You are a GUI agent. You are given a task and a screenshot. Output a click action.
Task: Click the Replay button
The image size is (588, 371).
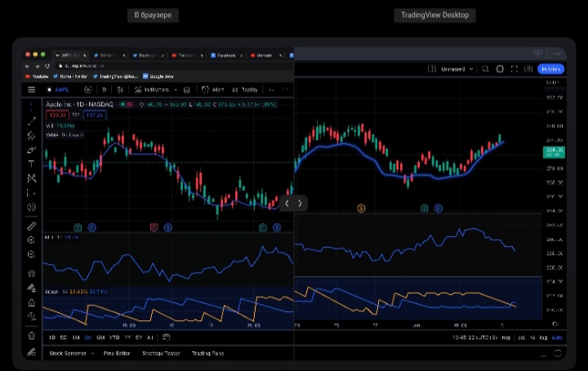pyautogui.click(x=245, y=90)
